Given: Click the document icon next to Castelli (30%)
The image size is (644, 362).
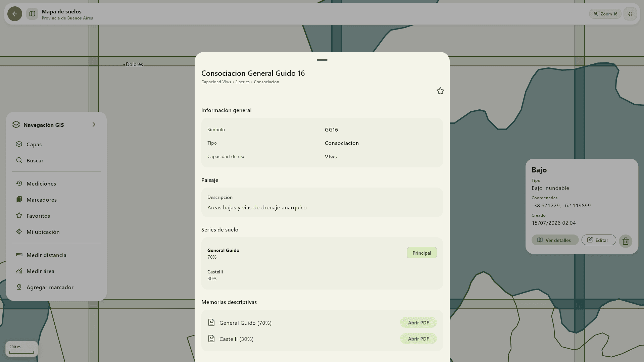Looking at the screenshot, I should (211, 339).
